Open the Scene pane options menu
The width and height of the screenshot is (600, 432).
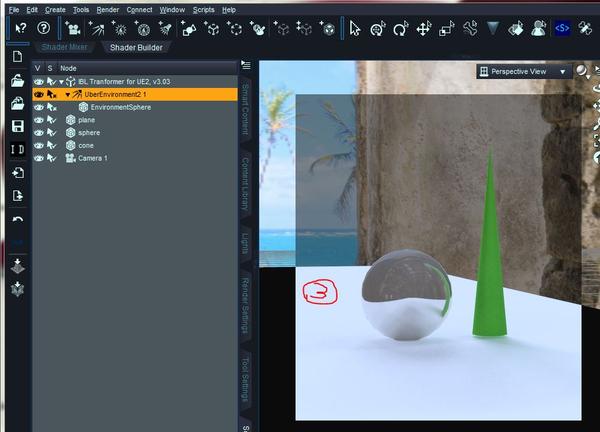click(246, 65)
